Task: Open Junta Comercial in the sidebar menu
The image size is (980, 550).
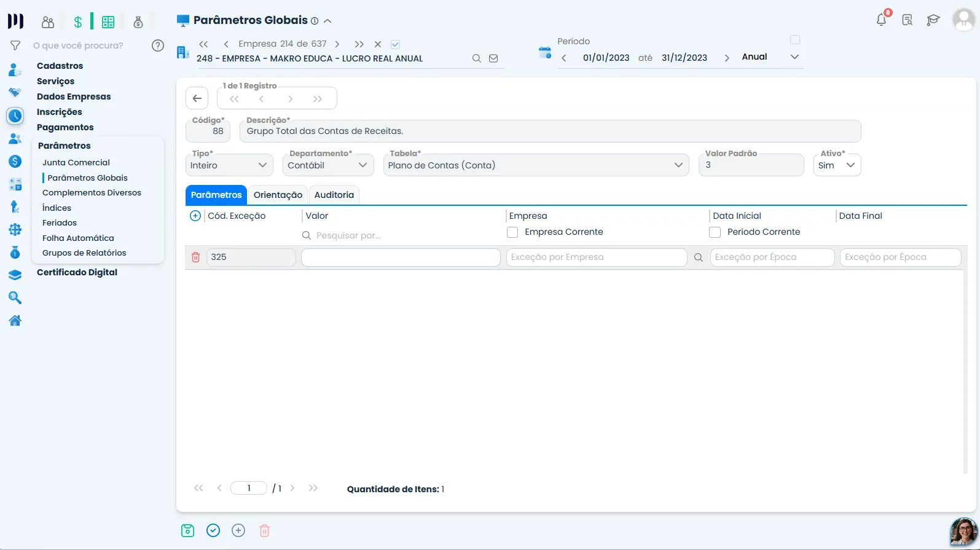Action: point(76,162)
